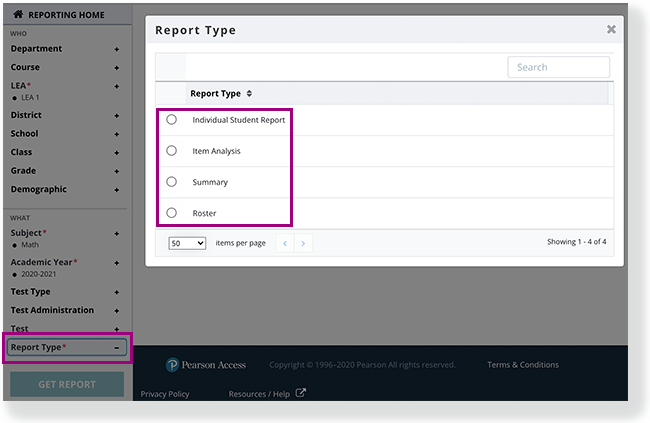This screenshot has width=650, height=423.
Task: Expand the Class filter
Action: pos(116,153)
